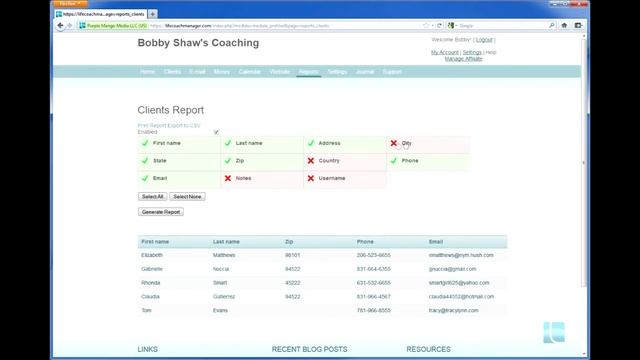Click the Generate Report button
The height and width of the screenshot is (360, 640).
coord(161,212)
